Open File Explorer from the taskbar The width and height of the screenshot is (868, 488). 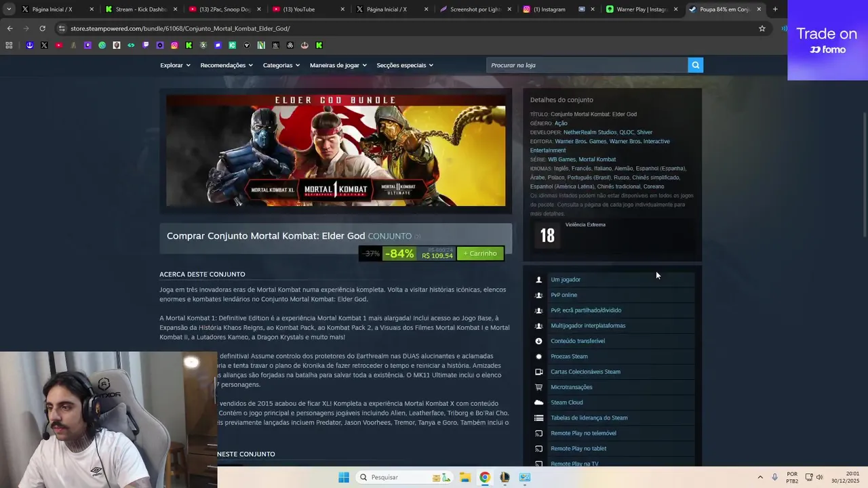coord(465,477)
